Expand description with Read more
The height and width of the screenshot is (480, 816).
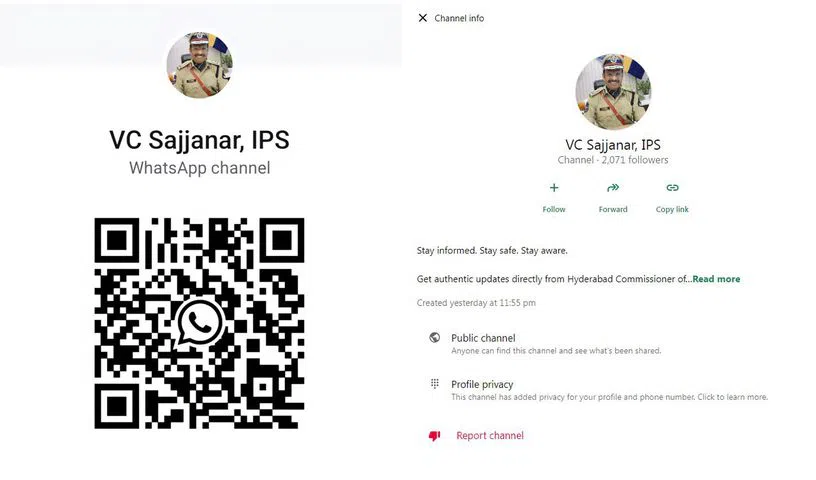coord(716,279)
